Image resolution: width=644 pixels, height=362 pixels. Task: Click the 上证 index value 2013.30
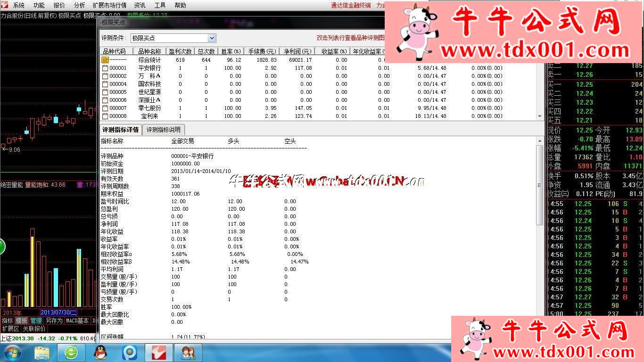tap(23, 338)
